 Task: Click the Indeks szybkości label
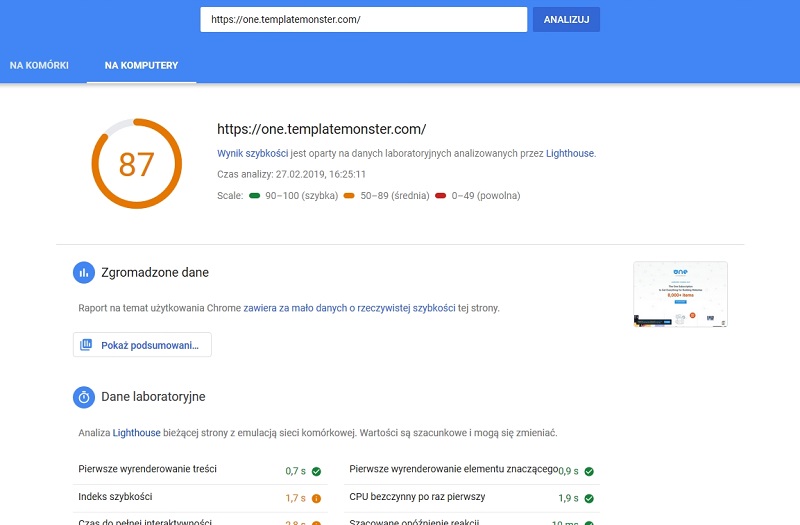click(115, 496)
